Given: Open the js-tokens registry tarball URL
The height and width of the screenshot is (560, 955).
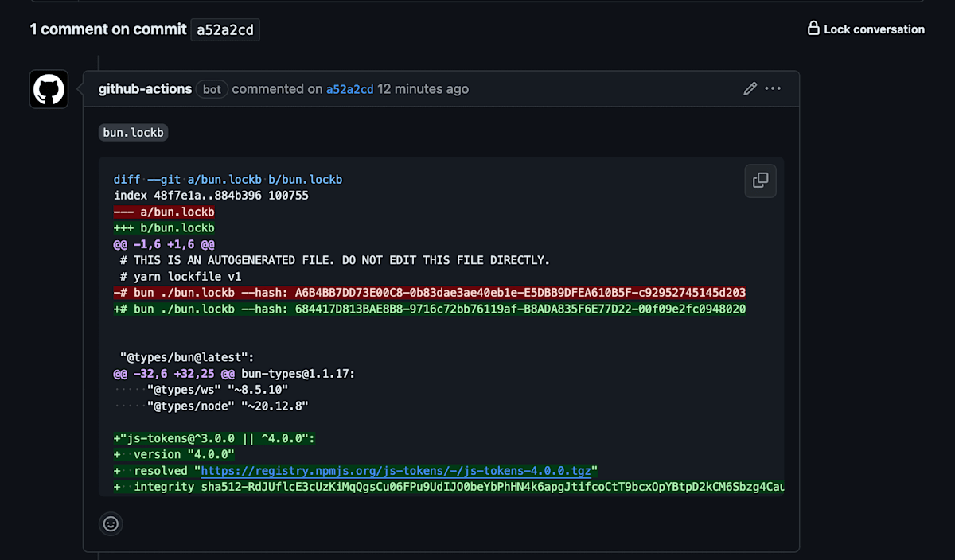Looking at the screenshot, I should 396,471.
